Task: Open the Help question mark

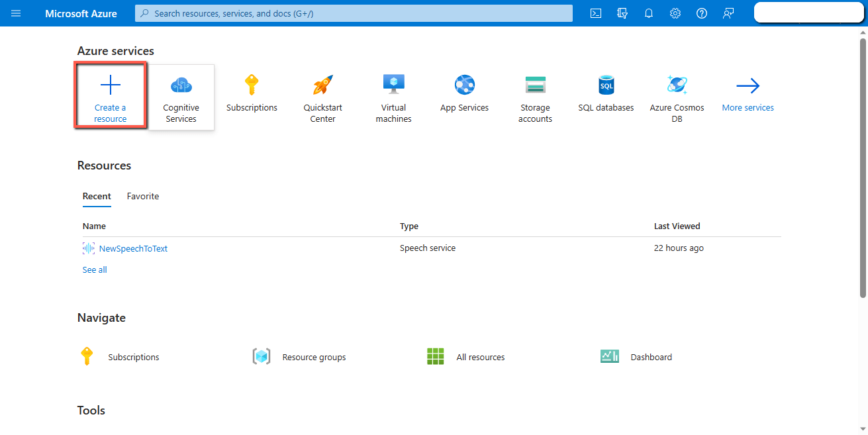Action: [x=702, y=13]
